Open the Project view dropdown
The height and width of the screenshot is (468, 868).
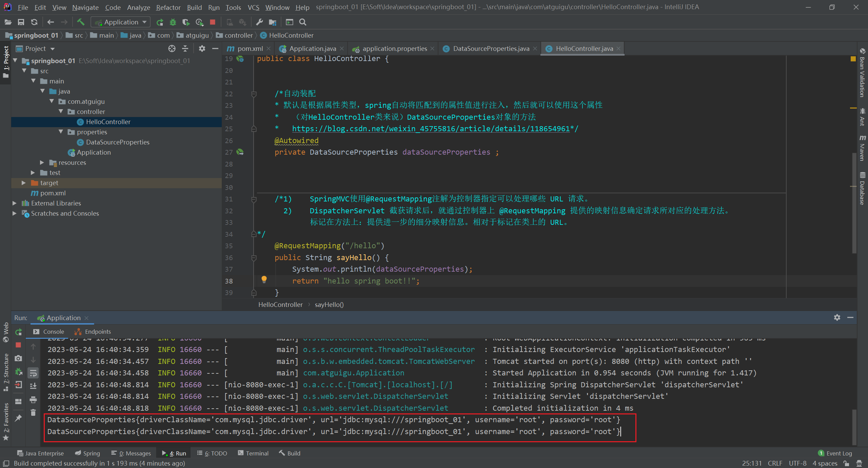(x=53, y=49)
